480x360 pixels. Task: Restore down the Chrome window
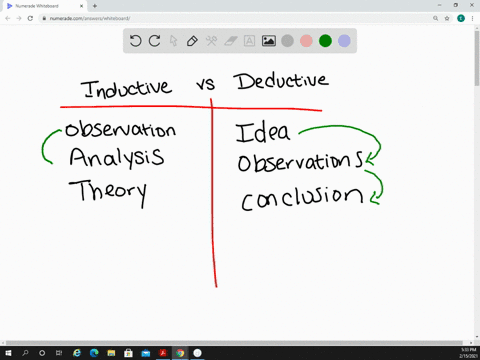456,5
